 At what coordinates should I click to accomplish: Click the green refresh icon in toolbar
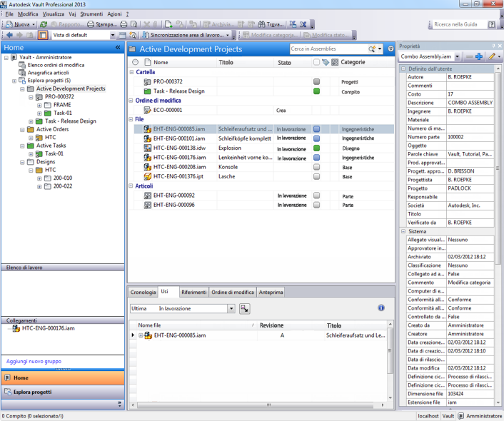click(44, 24)
